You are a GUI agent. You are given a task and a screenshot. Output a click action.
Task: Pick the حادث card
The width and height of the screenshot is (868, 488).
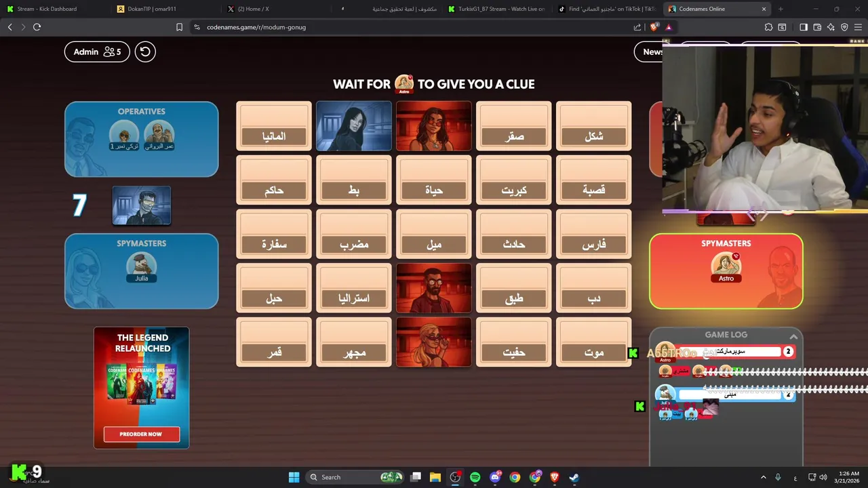(514, 235)
